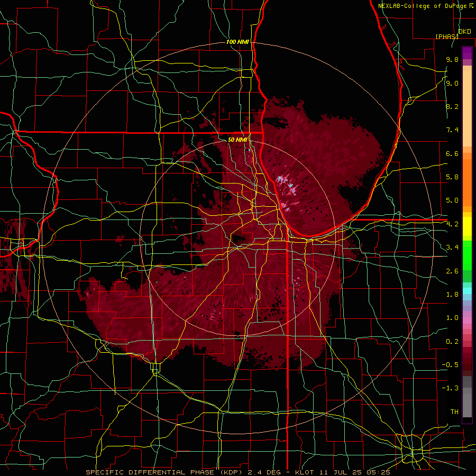
Task: Click the -0.5 scale label
Action: click(450, 365)
